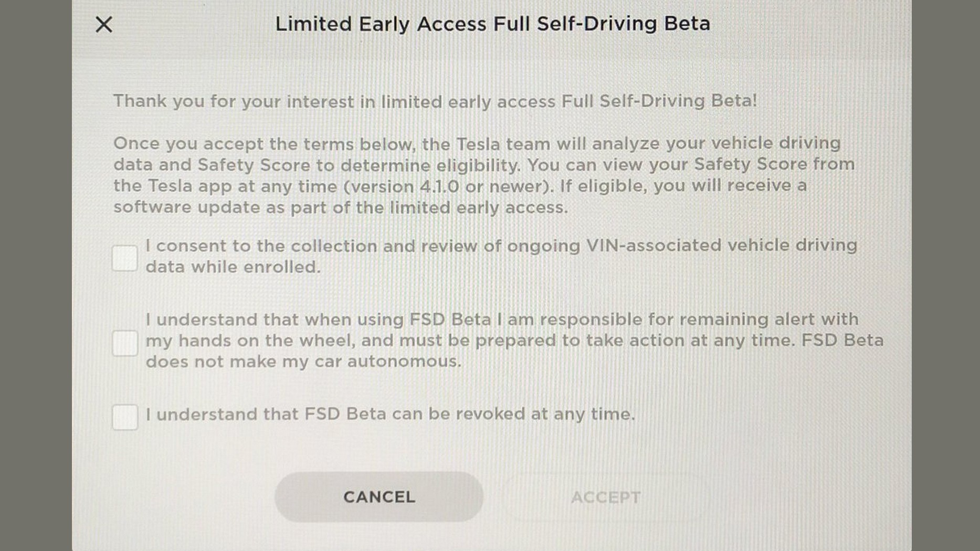Click the greyed-out ACCEPT button
The image size is (980, 551).
pos(606,497)
